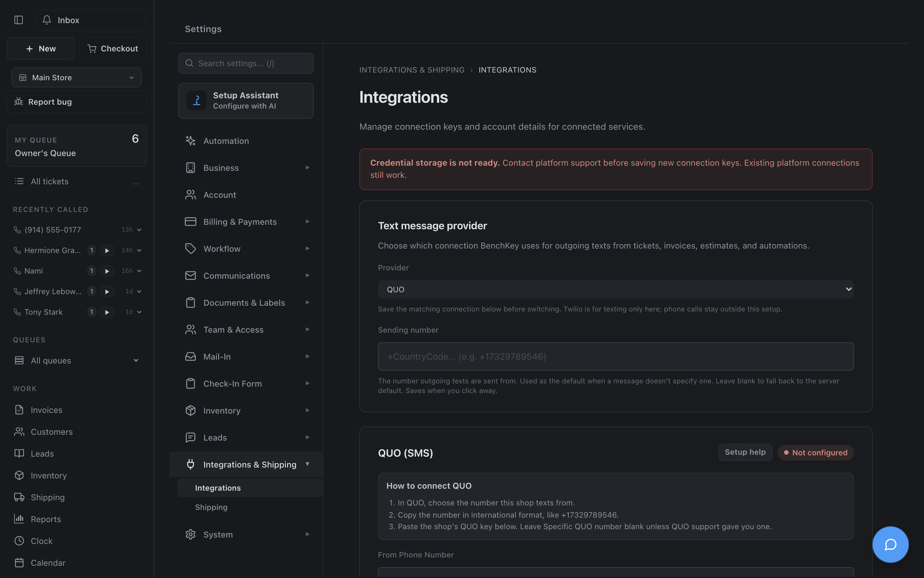Play Nami call recording
924x578 pixels.
(107, 271)
